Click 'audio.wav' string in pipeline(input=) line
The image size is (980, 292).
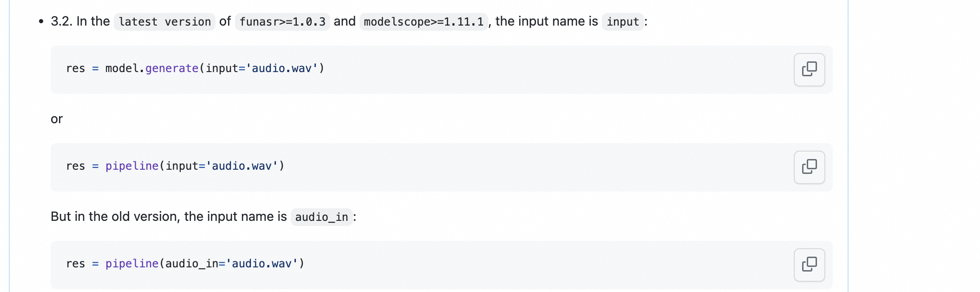(x=242, y=166)
